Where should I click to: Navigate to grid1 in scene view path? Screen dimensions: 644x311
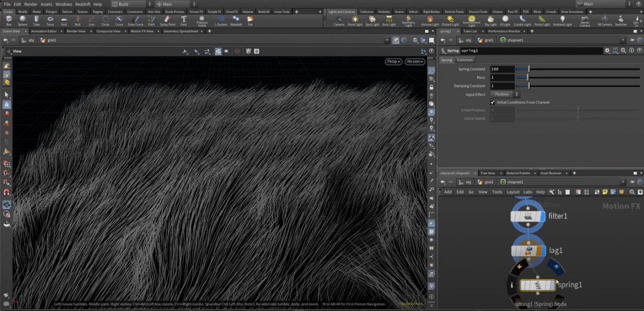[x=49, y=40]
